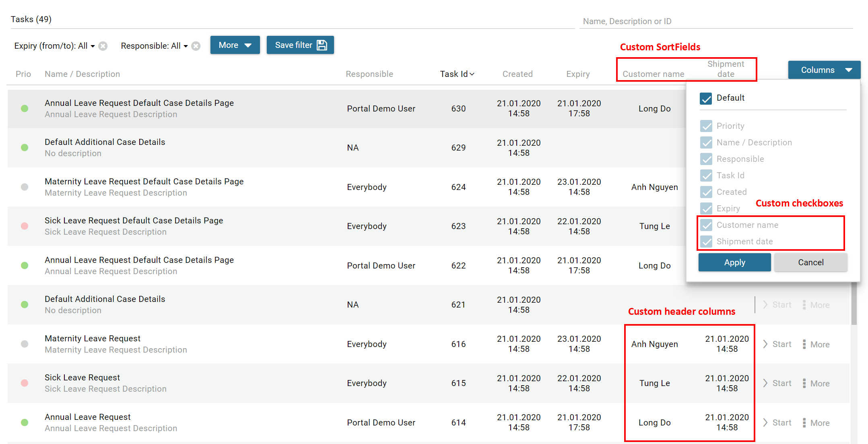Click the Start chevron icon for task 615

point(765,383)
